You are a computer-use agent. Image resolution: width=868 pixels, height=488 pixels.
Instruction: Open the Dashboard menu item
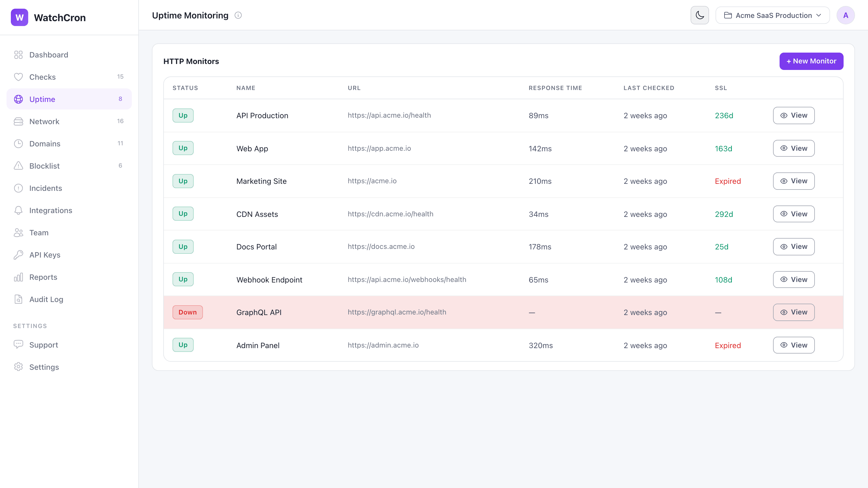[x=69, y=55]
